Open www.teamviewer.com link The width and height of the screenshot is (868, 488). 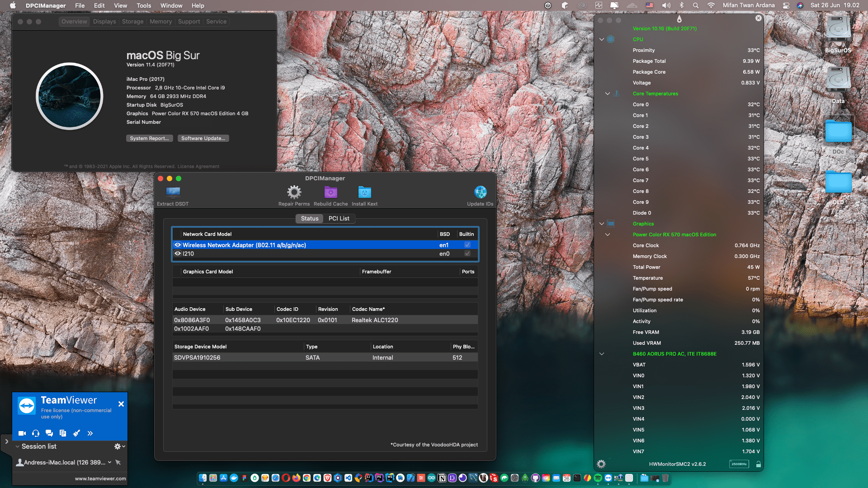[100, 479]
